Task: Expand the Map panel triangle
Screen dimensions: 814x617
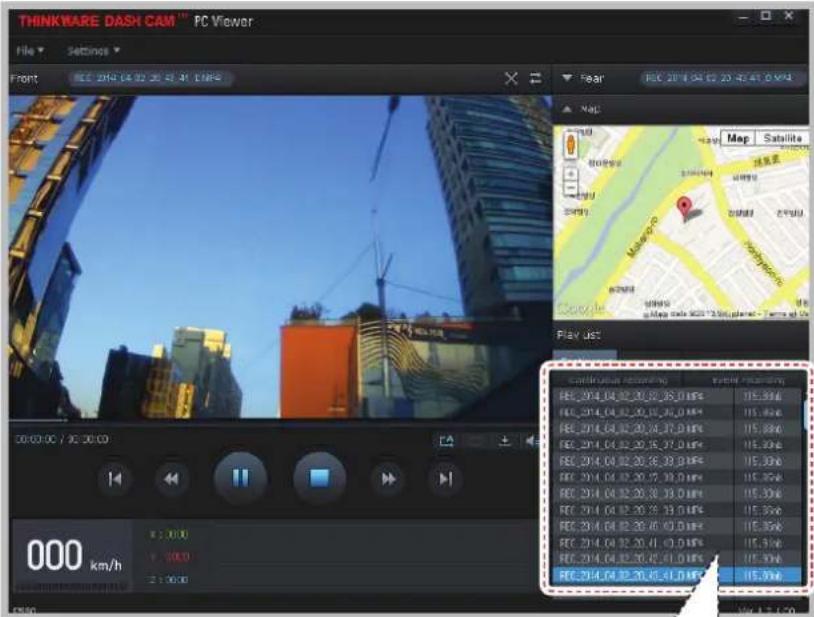Action: (567, 109)
